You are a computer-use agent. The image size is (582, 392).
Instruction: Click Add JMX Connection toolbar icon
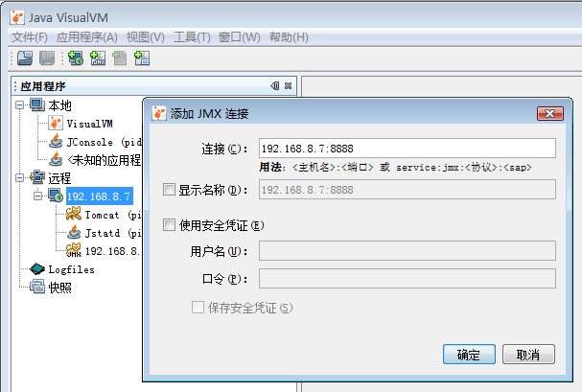pyautogui.click(x=98, y=58)
